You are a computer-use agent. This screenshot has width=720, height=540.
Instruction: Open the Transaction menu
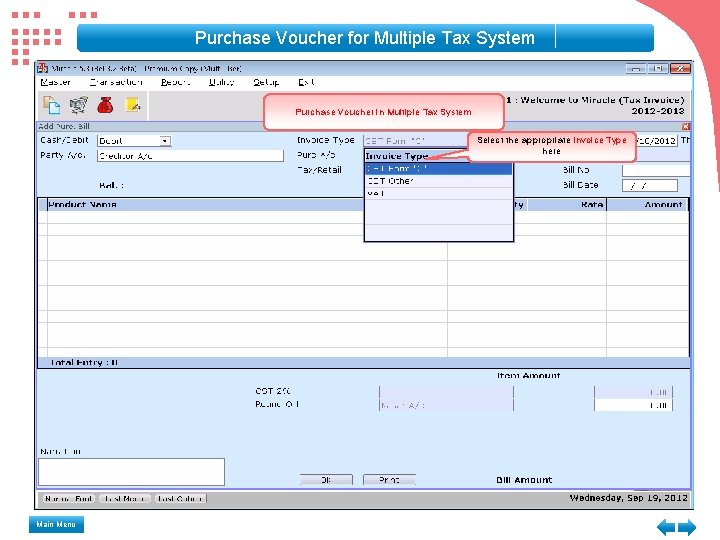[x=116, y=82]
